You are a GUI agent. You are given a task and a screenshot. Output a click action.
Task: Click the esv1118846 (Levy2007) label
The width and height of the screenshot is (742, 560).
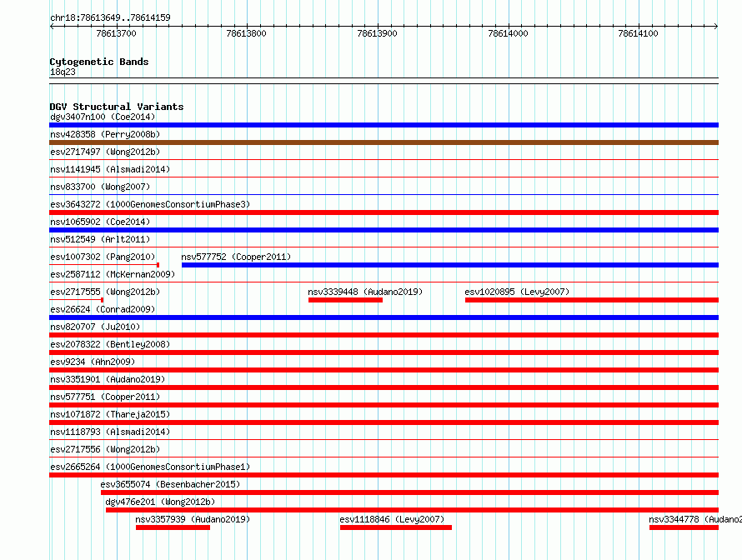click(x=393, y=519)
